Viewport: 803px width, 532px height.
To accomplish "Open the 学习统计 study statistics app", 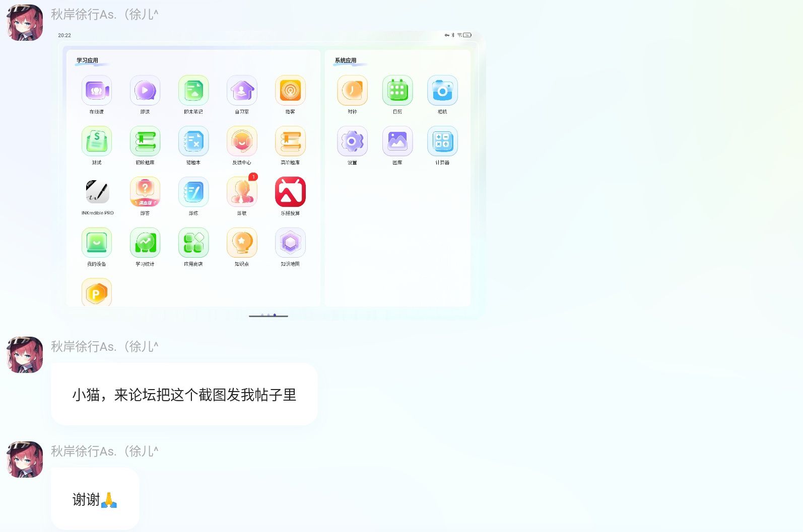I will coord(145,243).
